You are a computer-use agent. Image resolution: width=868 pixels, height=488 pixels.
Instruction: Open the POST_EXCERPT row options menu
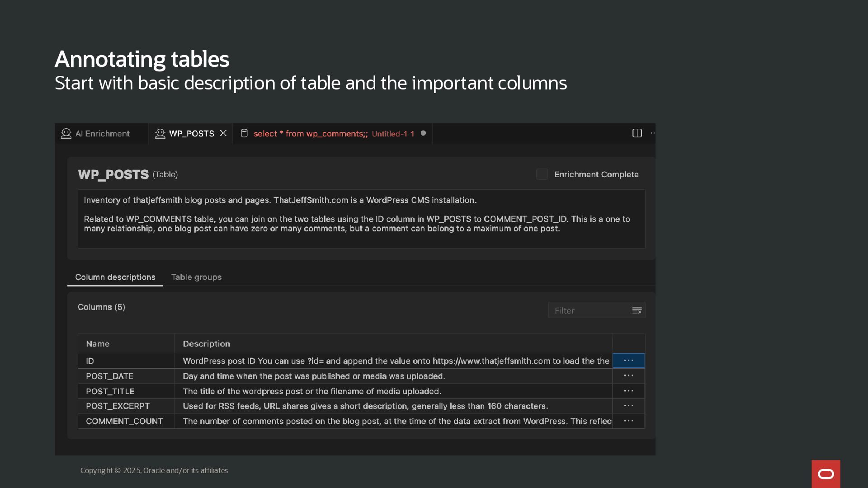(628, 406)
